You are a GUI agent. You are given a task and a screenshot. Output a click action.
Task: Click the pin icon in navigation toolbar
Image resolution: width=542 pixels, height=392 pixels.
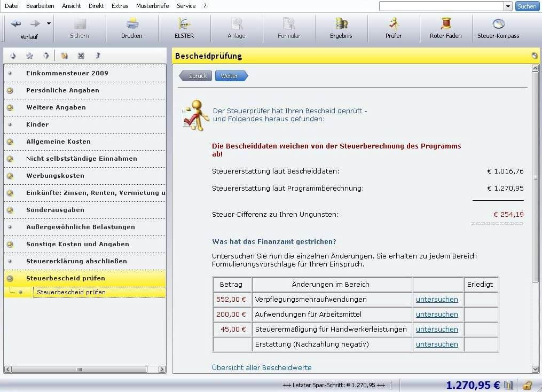pos(98,56)
